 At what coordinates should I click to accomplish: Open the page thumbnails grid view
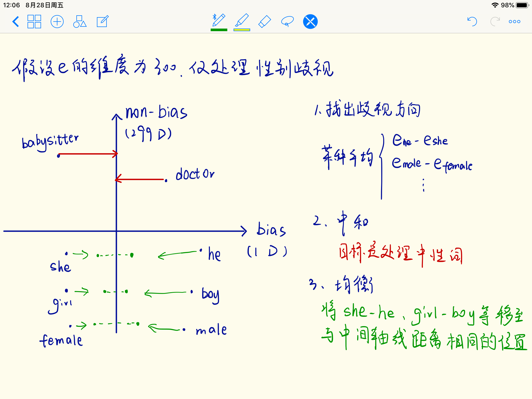34,22
